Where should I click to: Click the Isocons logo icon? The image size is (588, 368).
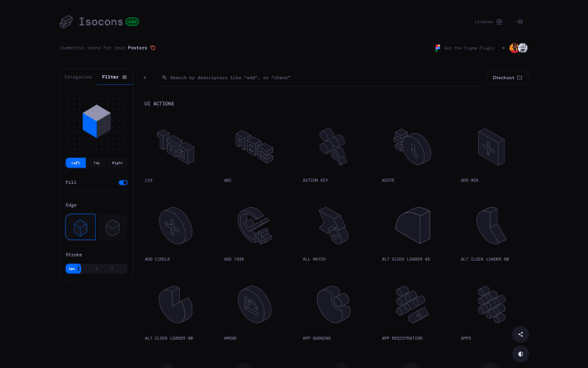click(x=66, y=21)
